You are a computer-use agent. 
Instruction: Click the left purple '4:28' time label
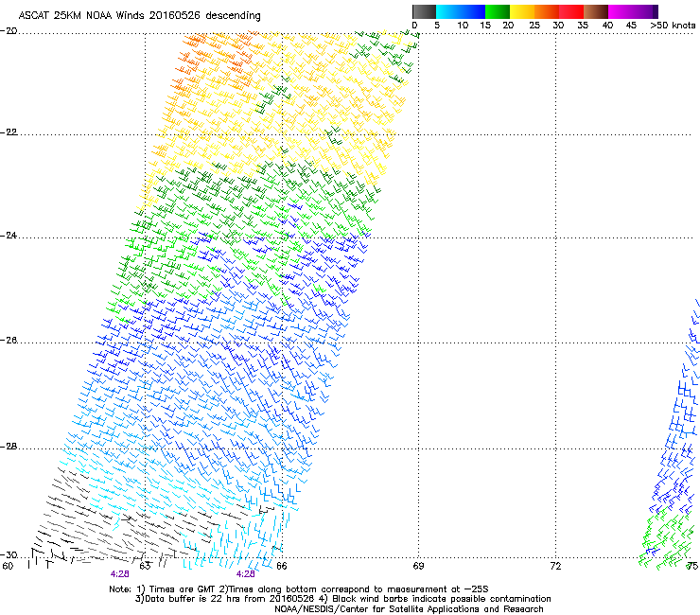click(x=119, y=574)
